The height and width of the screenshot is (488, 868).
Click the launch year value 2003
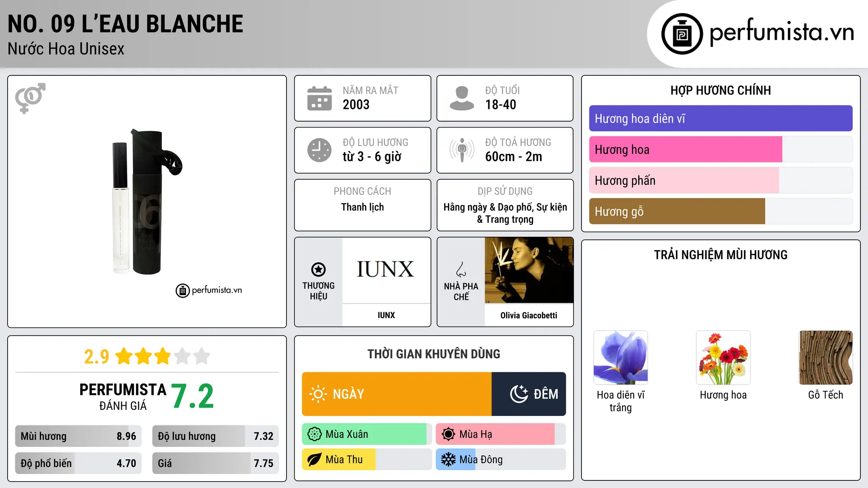356,105
